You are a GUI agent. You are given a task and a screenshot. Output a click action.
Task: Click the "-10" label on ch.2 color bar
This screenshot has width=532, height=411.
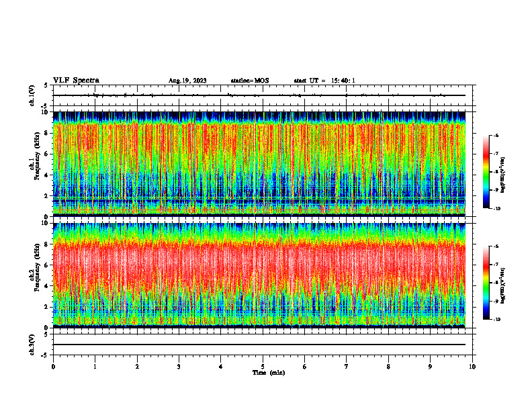tap(497, 320)
